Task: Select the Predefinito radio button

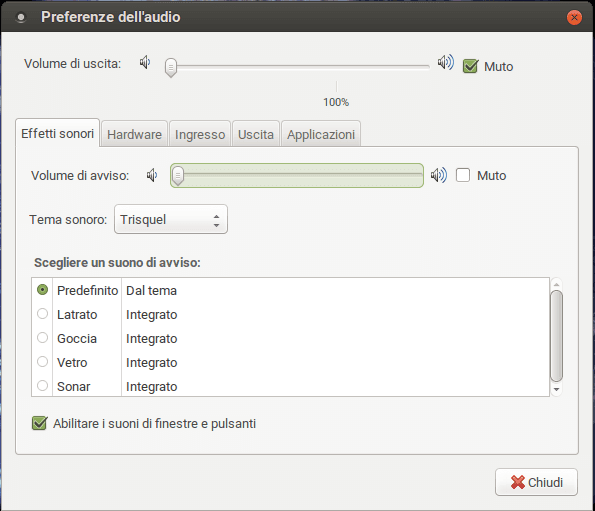Action: point(42,290)
